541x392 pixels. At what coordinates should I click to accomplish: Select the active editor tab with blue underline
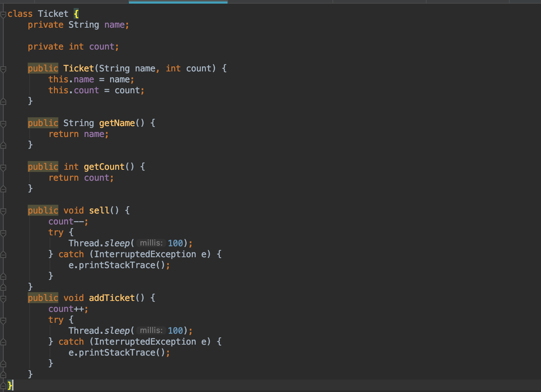tap(178, 2)
